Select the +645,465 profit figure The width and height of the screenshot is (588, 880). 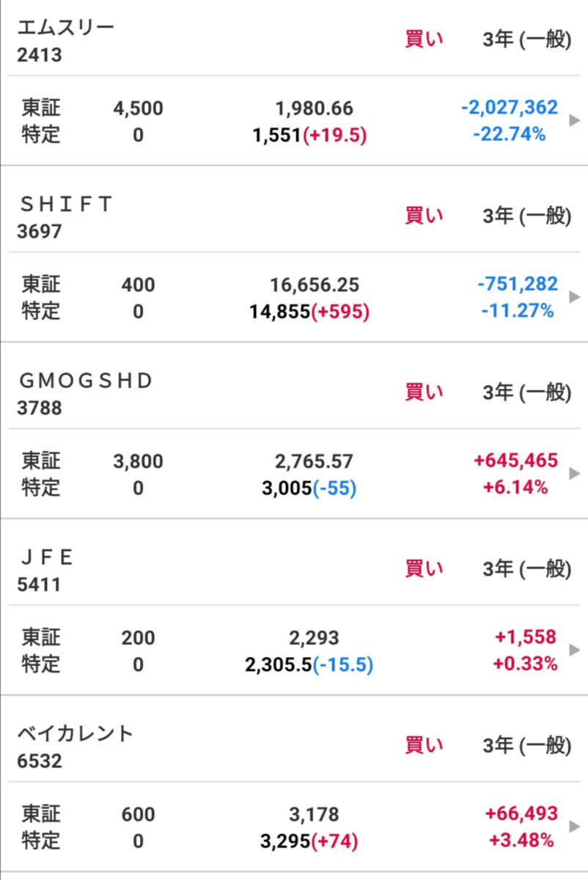click(x=516, y=461)
